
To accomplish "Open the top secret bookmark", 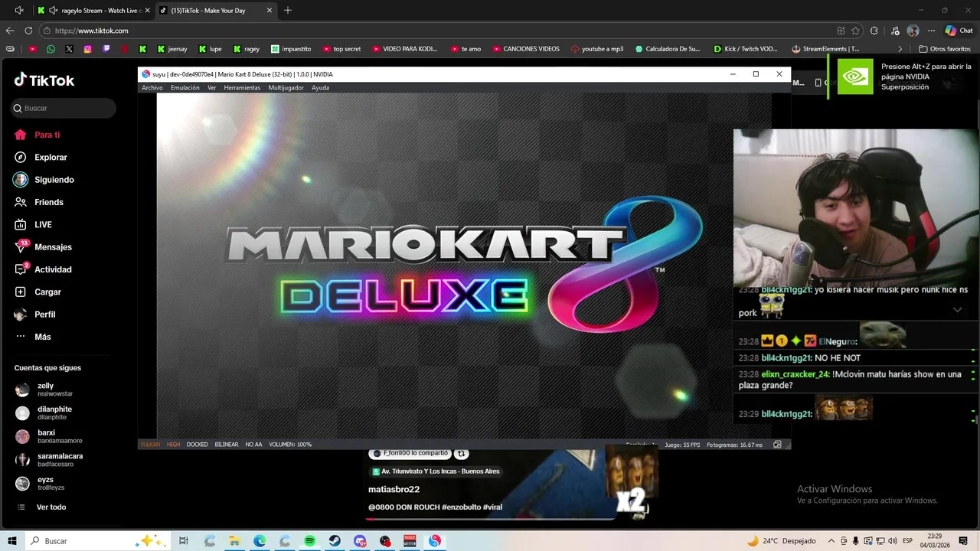I will point(341,49).
